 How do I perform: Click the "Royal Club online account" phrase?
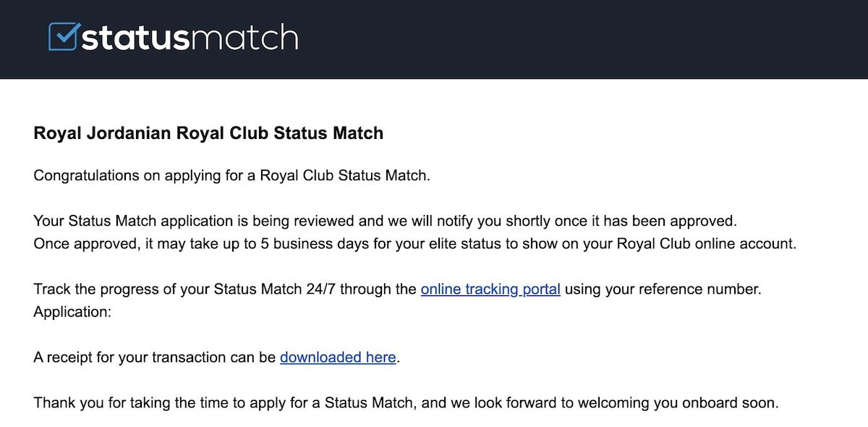click(x=705, y=243)
